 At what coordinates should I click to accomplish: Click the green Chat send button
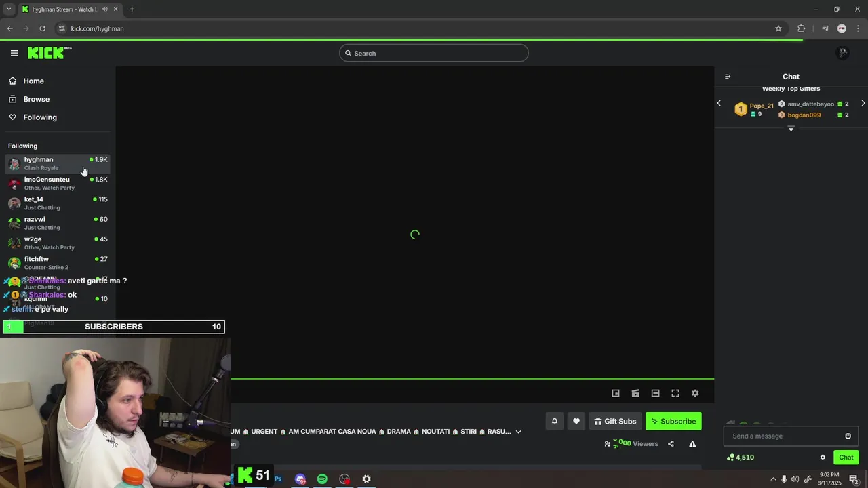tap(846, 457)
